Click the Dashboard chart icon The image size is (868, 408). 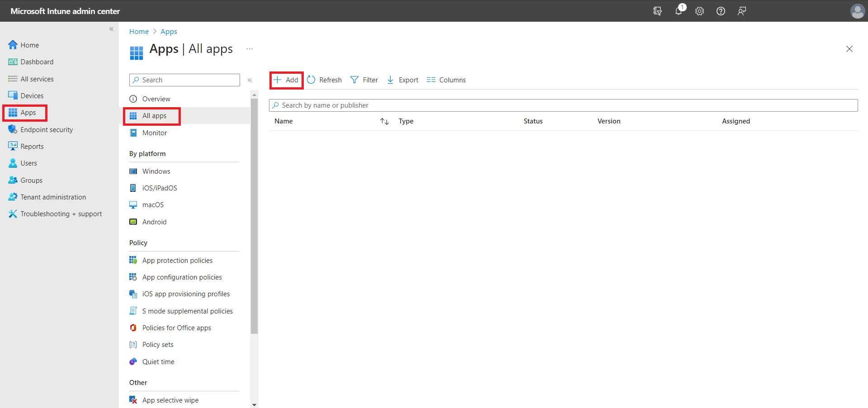13,62
